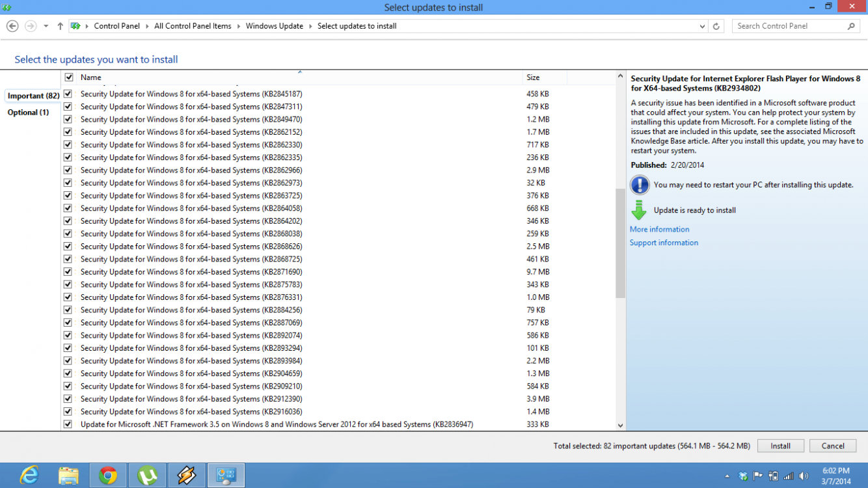Image resolution: width=868 pixels, height=488 pixels.
Task: Navigate to Windows Update breadcrumb
Action: coord(275,26)
